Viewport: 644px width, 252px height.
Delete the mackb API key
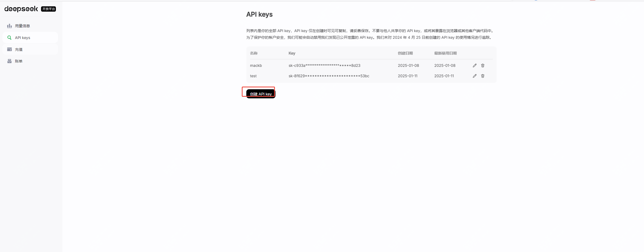[482, 65]
